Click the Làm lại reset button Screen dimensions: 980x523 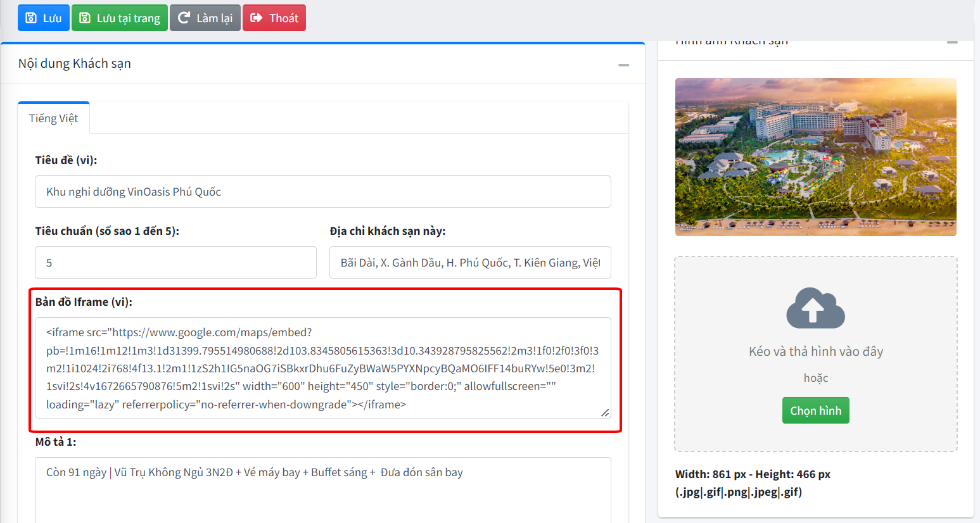[205, 18]
